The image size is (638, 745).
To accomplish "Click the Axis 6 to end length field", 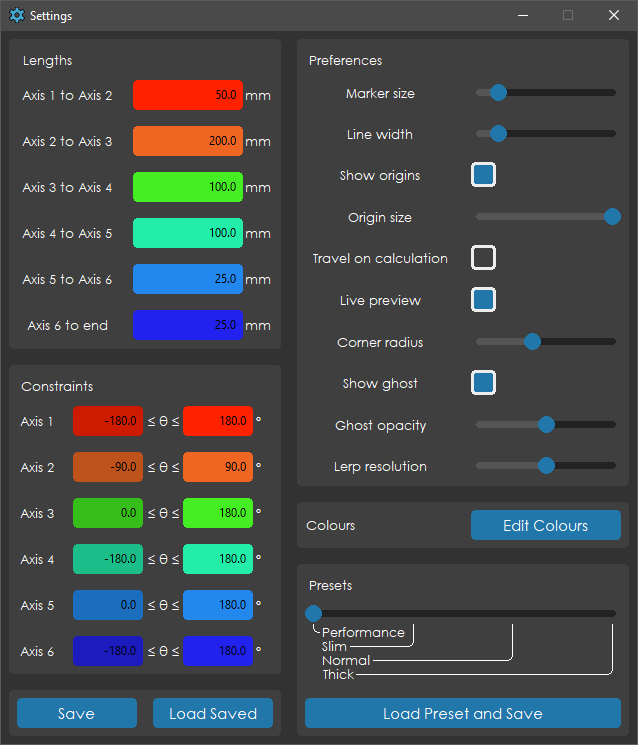I will click(x=188, y=325).
